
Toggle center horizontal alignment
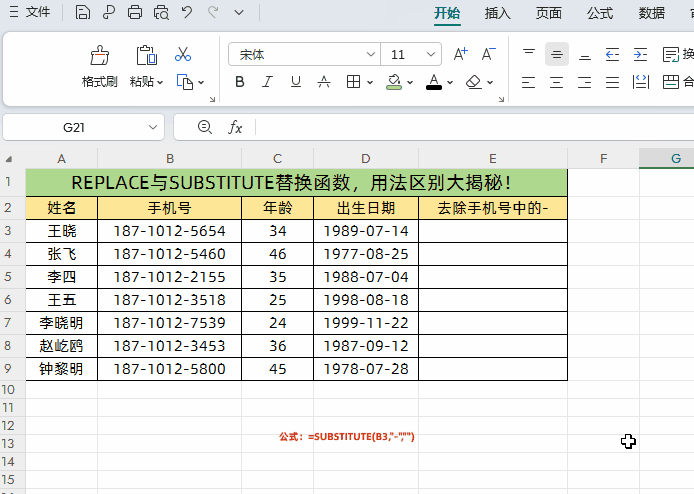(556, 82)
